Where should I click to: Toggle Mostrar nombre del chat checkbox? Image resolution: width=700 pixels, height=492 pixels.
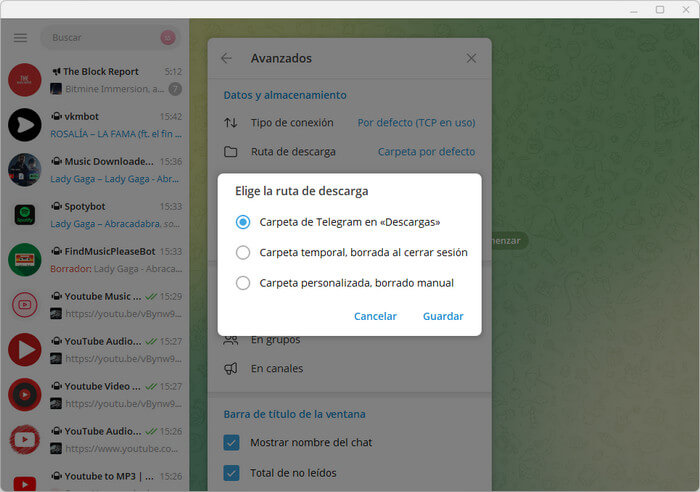(231, 442)
